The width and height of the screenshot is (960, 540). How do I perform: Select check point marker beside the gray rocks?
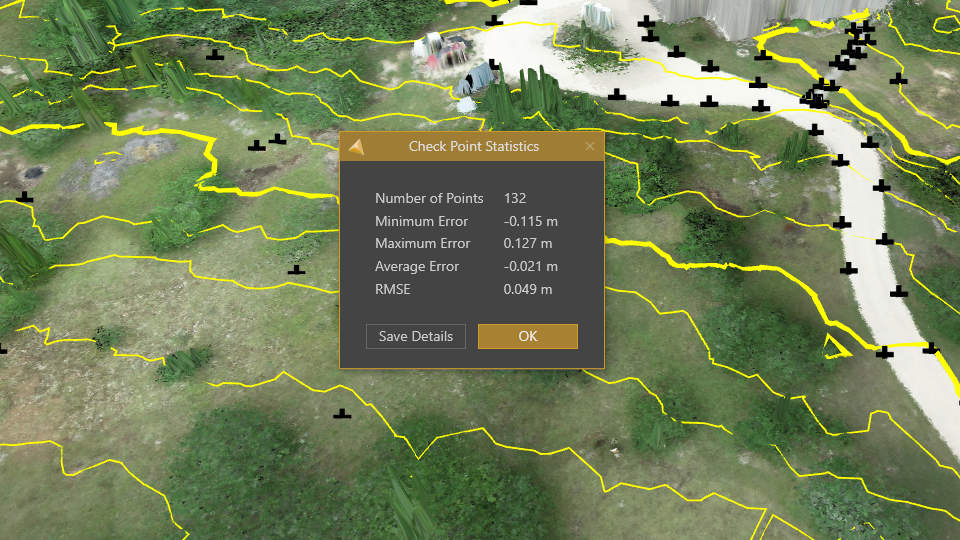coord(24,197)
